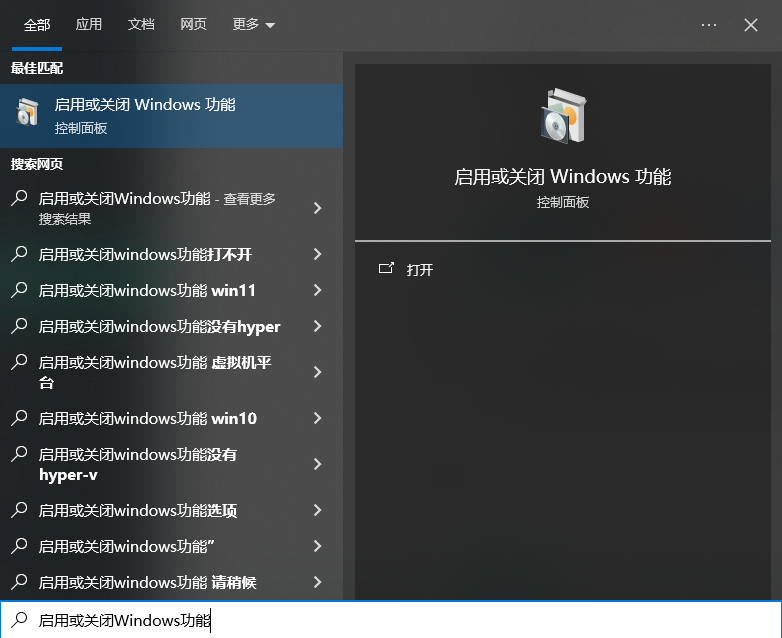
Task: Click the open icon beside 打开
Action: tap(386, 269)
